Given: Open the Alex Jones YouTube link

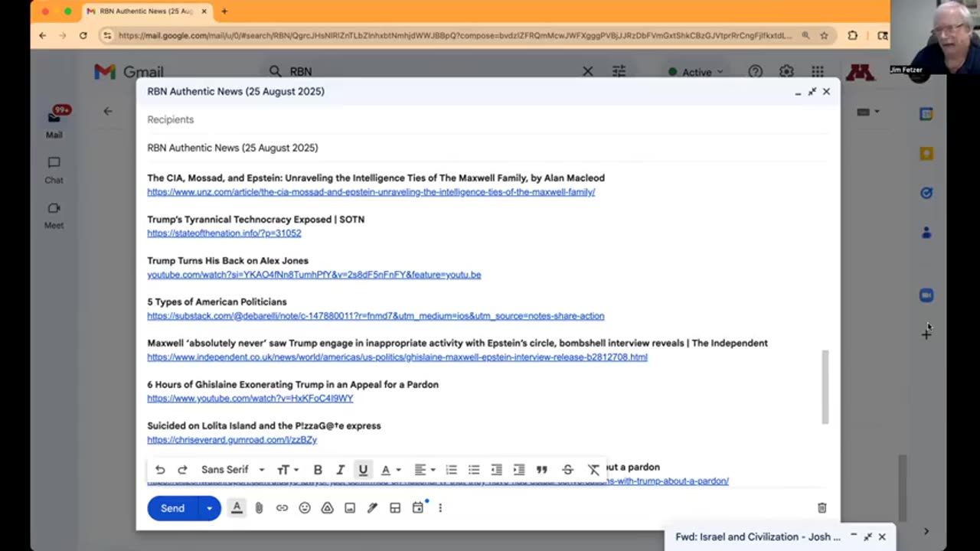Looking at the screenshot, I should (314, 275).
